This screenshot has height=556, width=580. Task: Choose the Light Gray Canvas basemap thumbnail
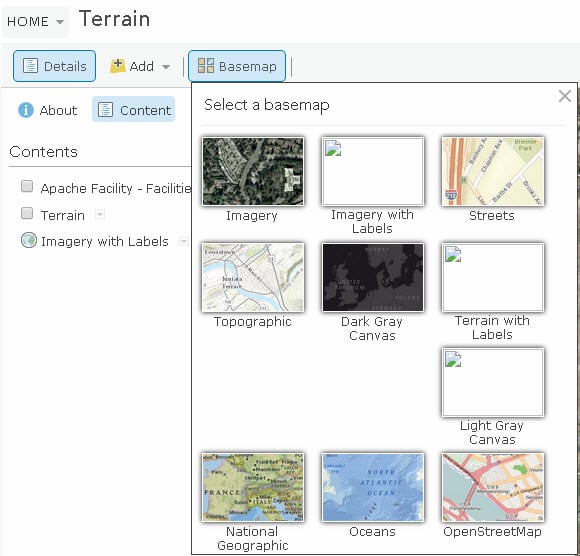coord(493,382)
